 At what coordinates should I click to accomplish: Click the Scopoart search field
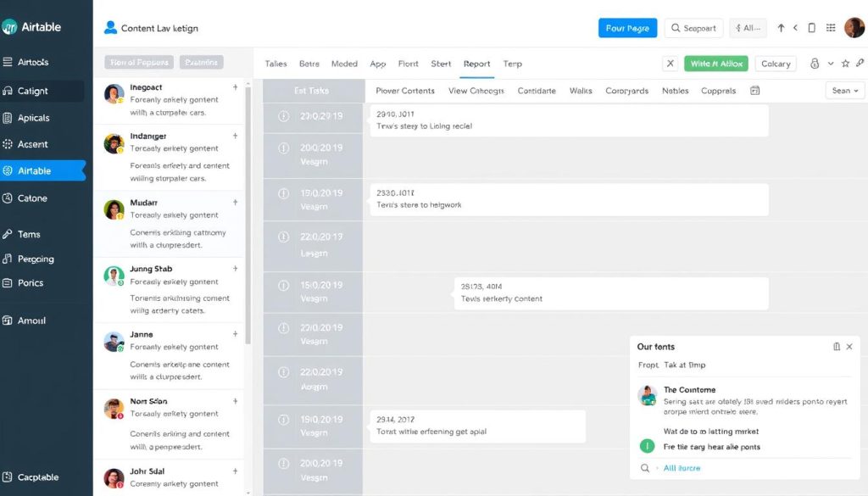point(693,28)
